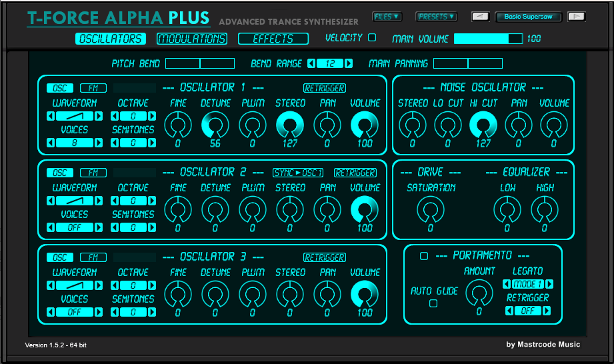Select OSC mode on Oscillator 2

click(60, 173)
